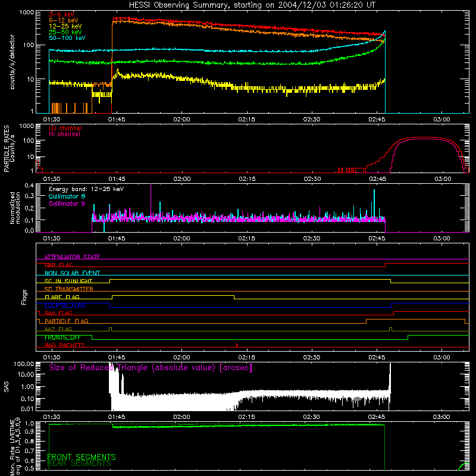Viewport: 476px width, 476px height.
Task: Click the SC IN SUNLIGHT flag label
Action: [x=68, y=281]
